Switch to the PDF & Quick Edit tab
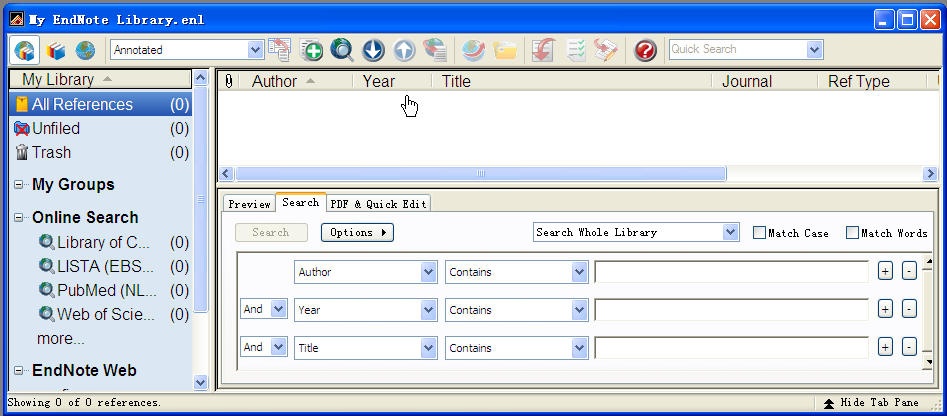The height and width of the screenshot is (416, 947). (x=379, y=204)
